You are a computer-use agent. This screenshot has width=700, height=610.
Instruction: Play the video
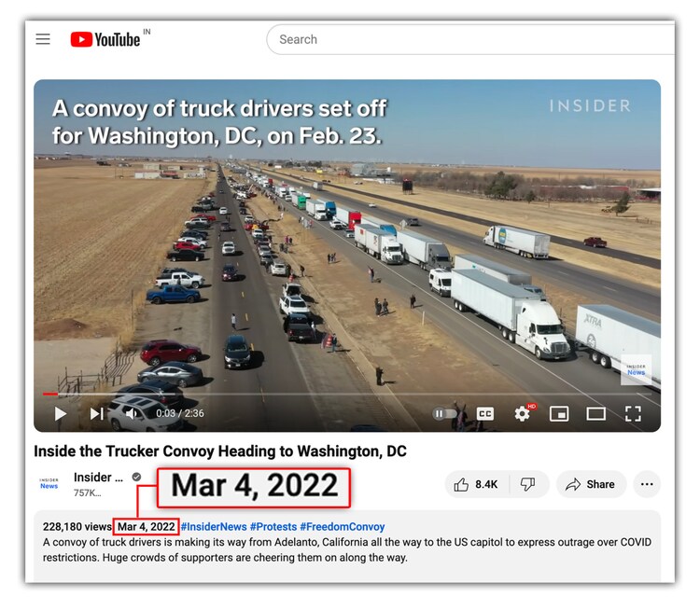[61, 413]
